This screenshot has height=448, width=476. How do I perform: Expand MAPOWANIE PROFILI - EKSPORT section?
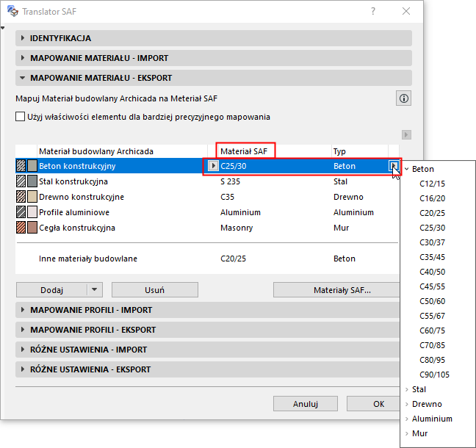tap(208, 330)
